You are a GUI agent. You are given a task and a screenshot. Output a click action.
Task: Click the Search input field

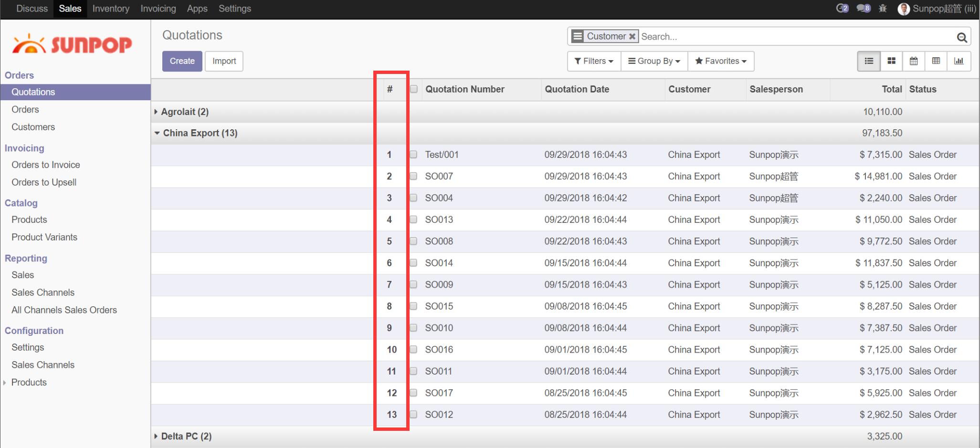pyautogui.click(x=796, y=37)
